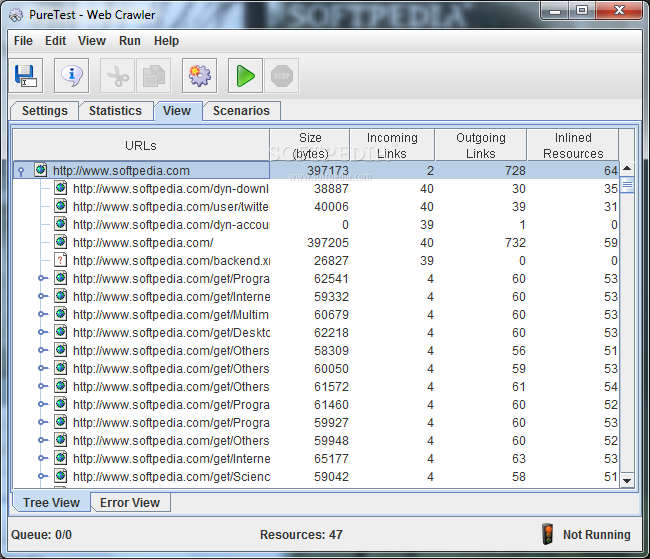Expand the get/Multim tree node
Screen dimensions: 650x559
coord(42,314)
